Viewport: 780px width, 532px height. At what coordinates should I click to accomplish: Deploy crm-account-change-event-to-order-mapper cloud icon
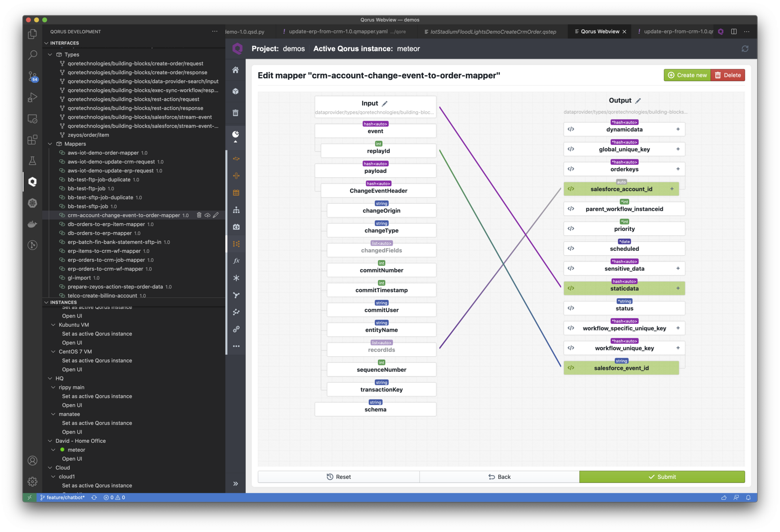[207, 215]
